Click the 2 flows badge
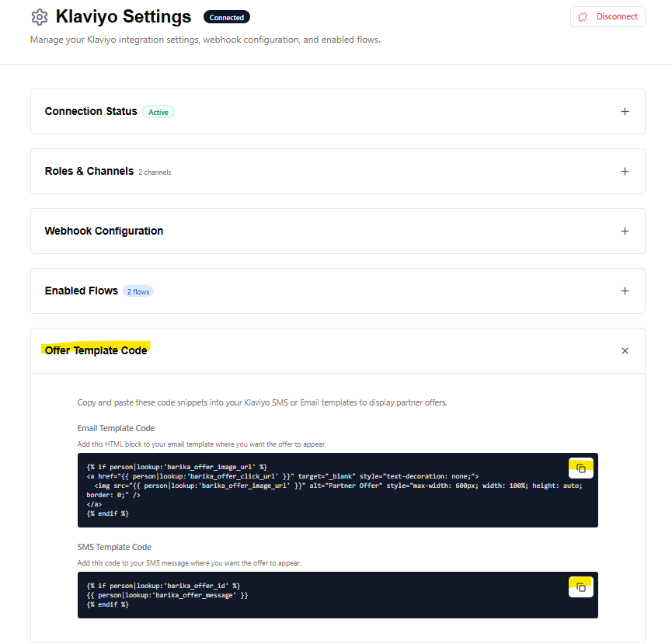 tap(138, 292)
